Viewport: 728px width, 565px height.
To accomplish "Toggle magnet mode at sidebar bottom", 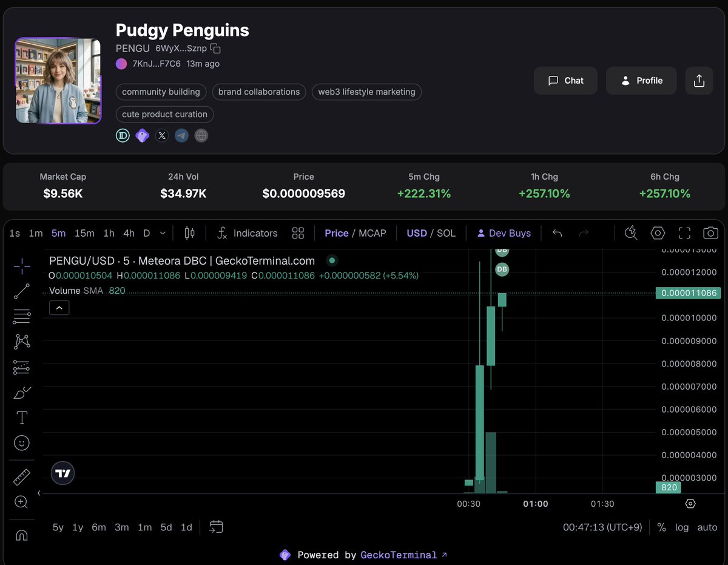I will (x=22, y=535).
